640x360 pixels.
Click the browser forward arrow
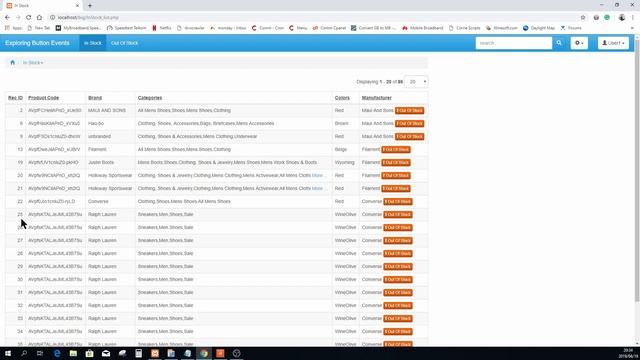pos(18,18)
